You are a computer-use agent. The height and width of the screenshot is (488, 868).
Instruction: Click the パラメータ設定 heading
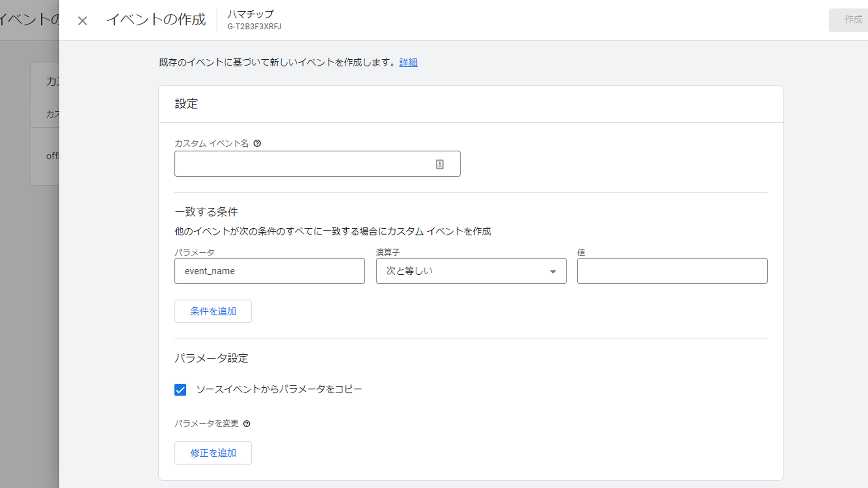(x=211, y=358)
